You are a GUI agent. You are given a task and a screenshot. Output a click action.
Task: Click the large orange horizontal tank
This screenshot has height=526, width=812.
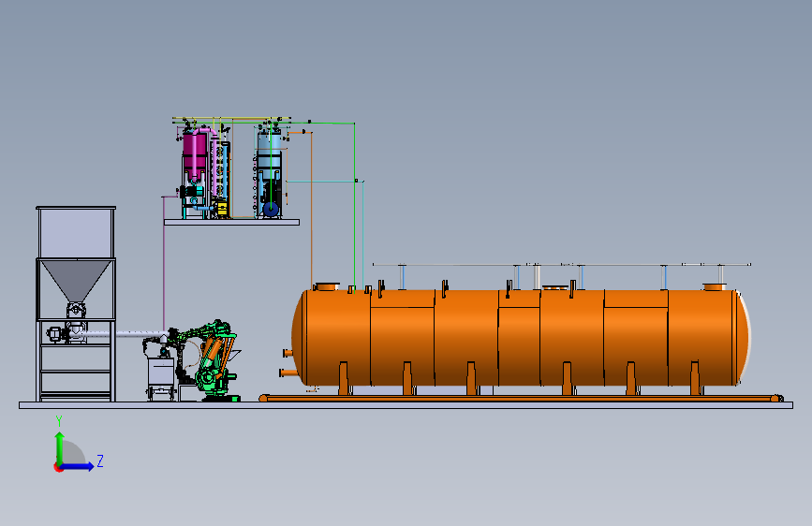[x=521, y=338]
